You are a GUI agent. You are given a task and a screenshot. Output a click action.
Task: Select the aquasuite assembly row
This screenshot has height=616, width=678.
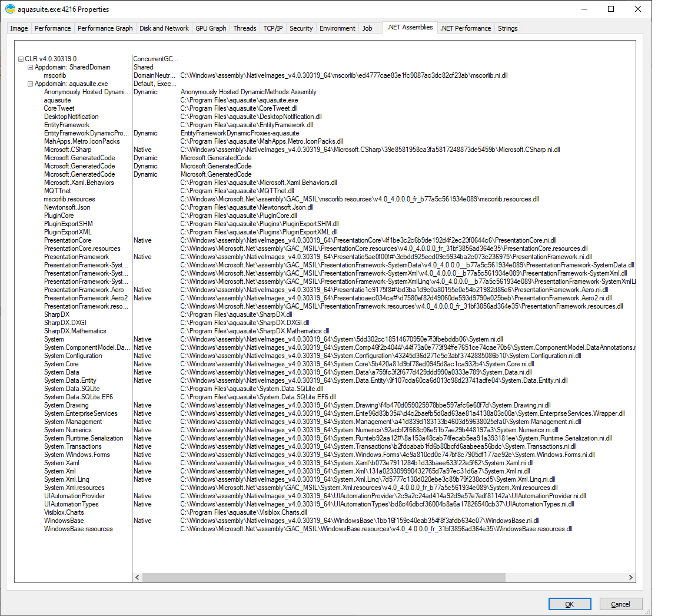58,100
